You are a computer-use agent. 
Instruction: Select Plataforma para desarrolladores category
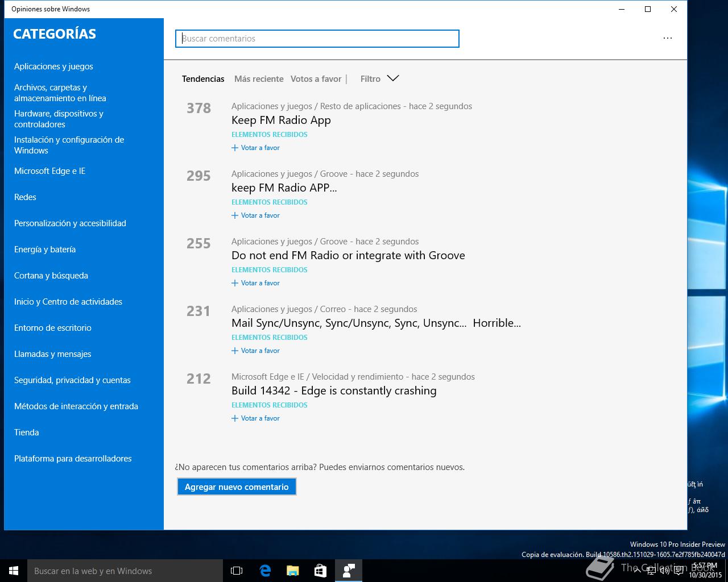coord(73,459)
